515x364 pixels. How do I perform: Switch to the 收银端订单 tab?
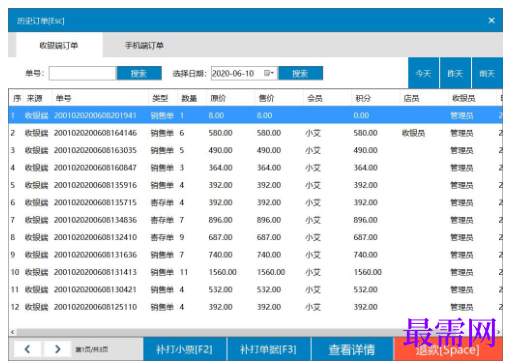click(x=59, y=45)
